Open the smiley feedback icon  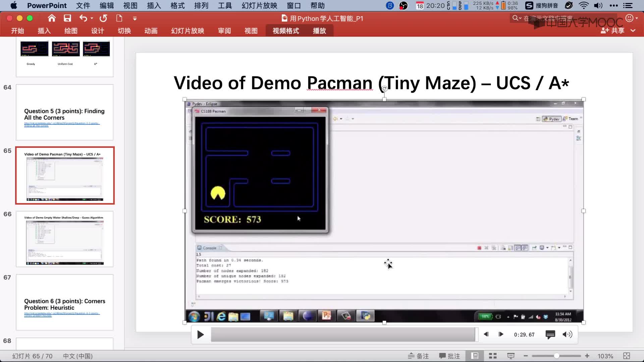tap(630, 18)
